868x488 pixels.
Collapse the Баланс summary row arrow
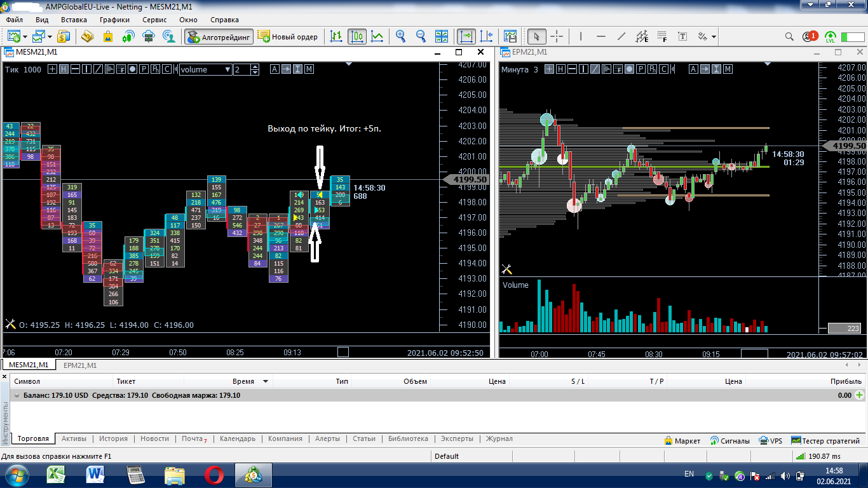coord(17,395)
